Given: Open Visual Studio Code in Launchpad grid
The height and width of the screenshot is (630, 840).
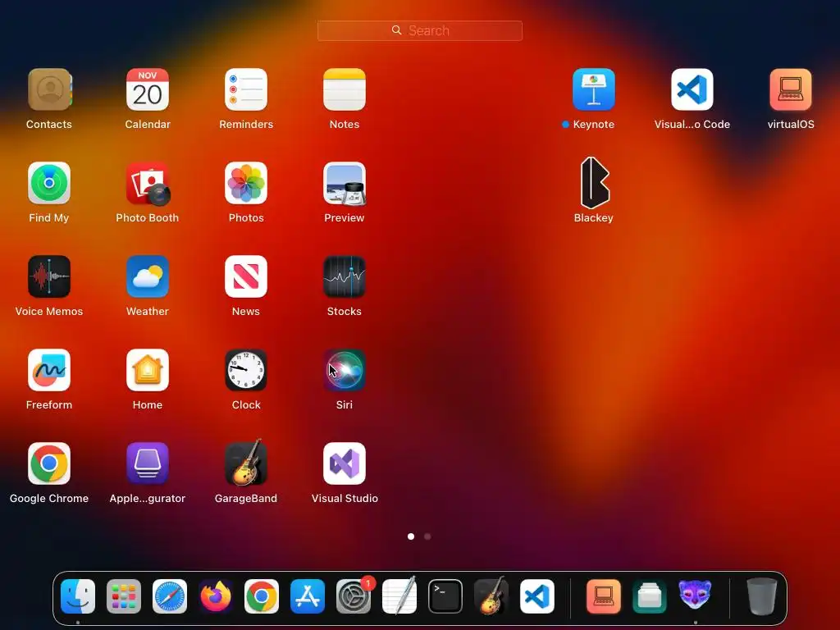Looking at the screenshot, I should (x=692, y=89).
